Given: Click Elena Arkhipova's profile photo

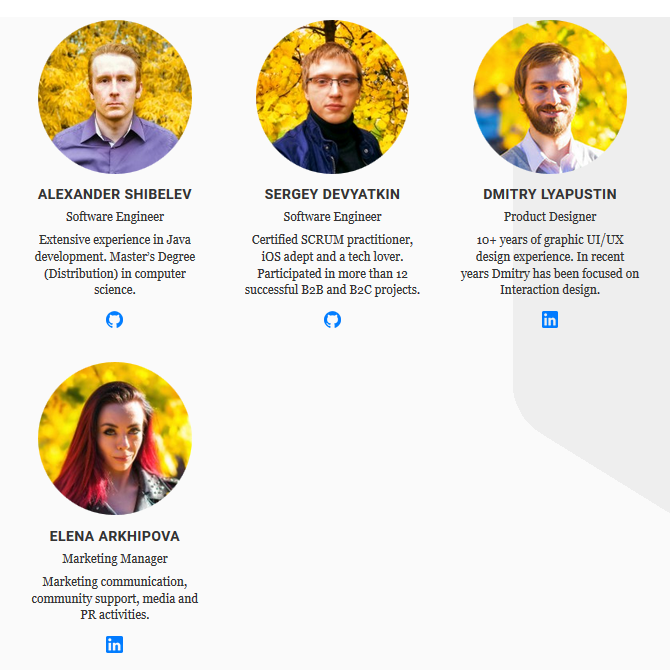Looking at the screenshot, I should point(115,439).
